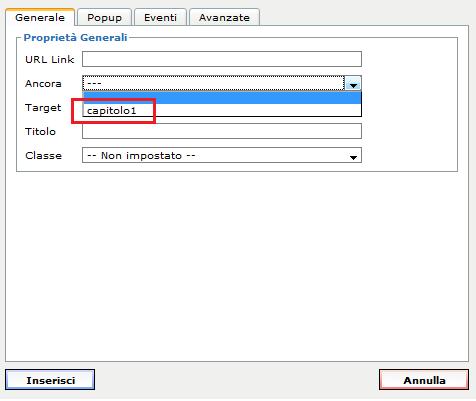The image size is (476, 401).
Task: Click the Classe field label
Action: pos(43,156)
